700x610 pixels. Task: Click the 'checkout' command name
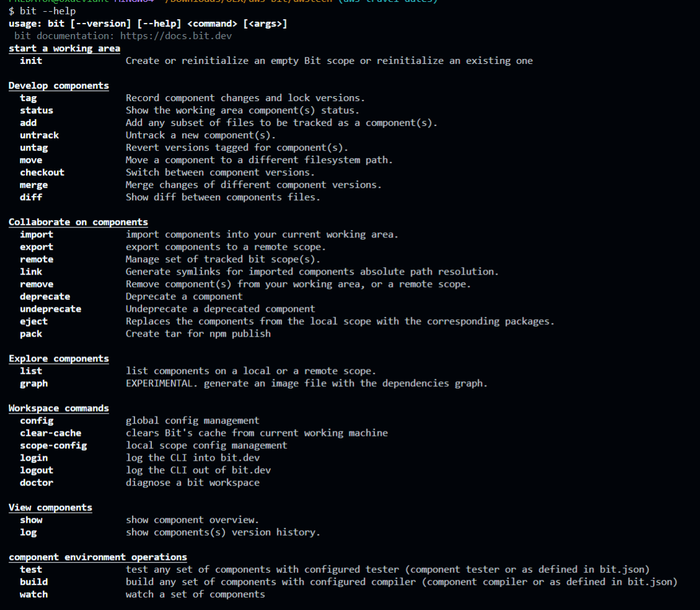[42, 172]
